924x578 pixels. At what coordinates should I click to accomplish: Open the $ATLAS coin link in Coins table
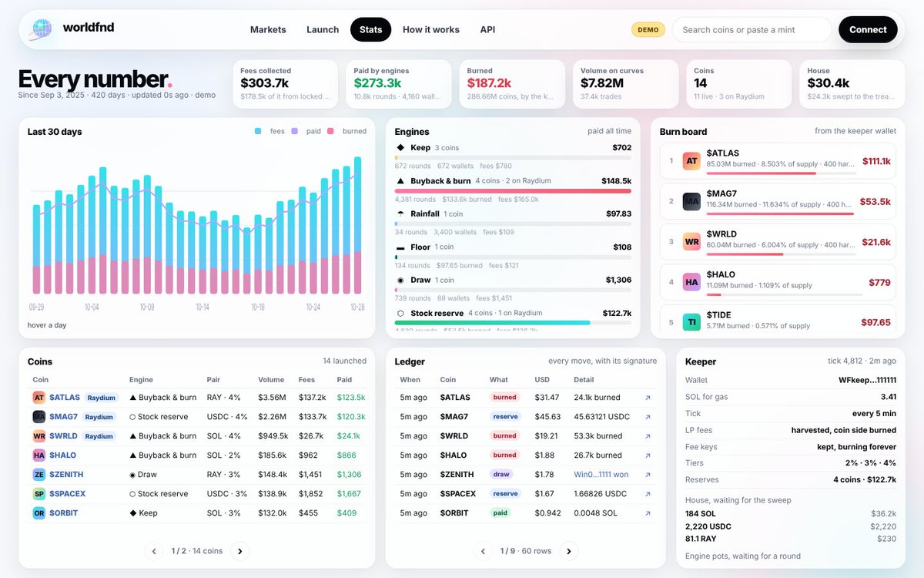coord(65,398)
